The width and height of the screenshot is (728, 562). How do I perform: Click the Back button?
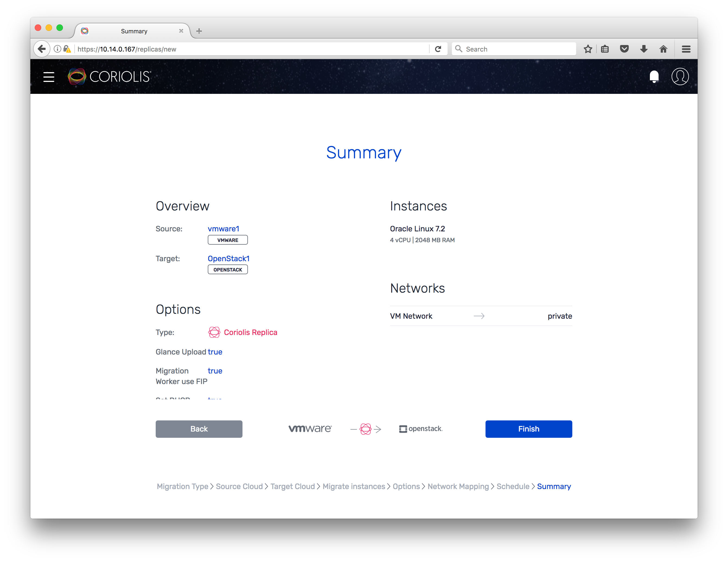tap(199, 429)
